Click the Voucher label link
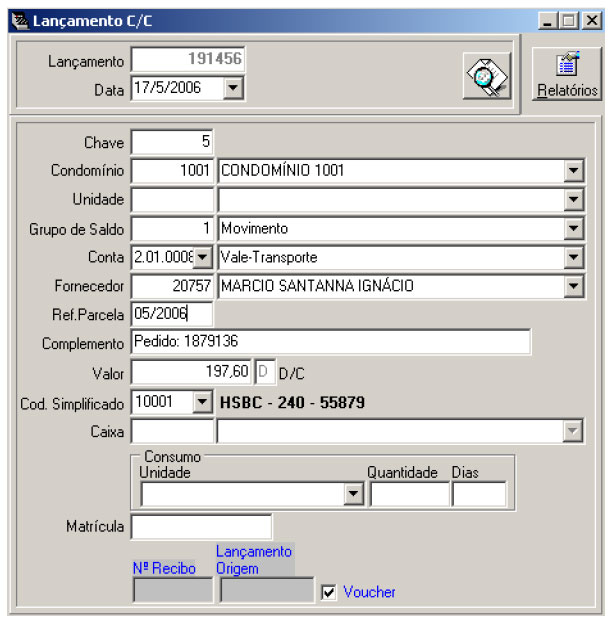 pyautogui.click(x=369, y=592)
